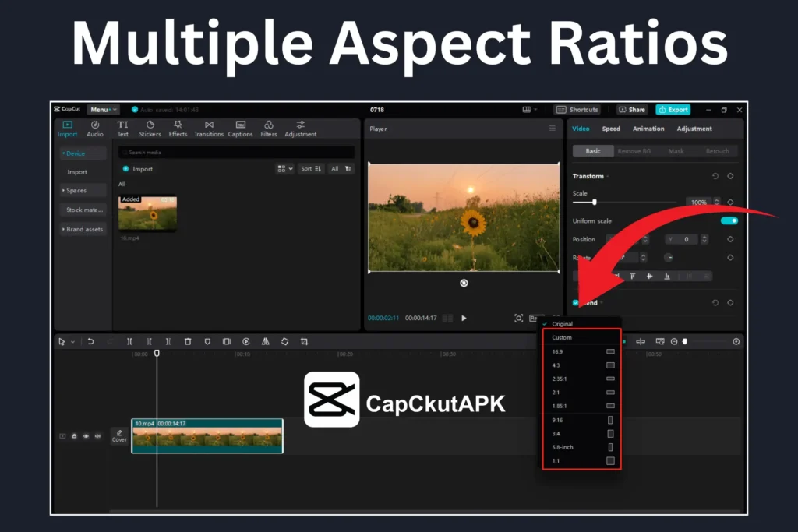Screen dimensions: 798x532
Task: Click the Share button
Action: (x=632, y=110)
